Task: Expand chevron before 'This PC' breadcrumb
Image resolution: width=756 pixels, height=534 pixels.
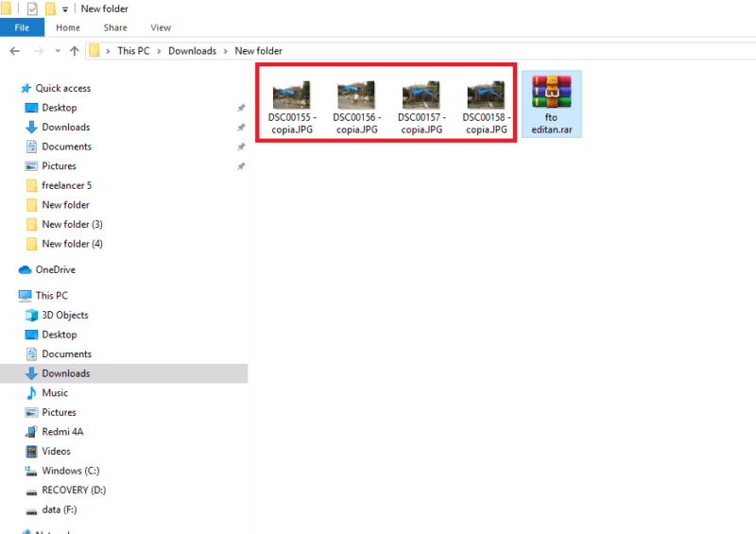Action: point(108,51)
